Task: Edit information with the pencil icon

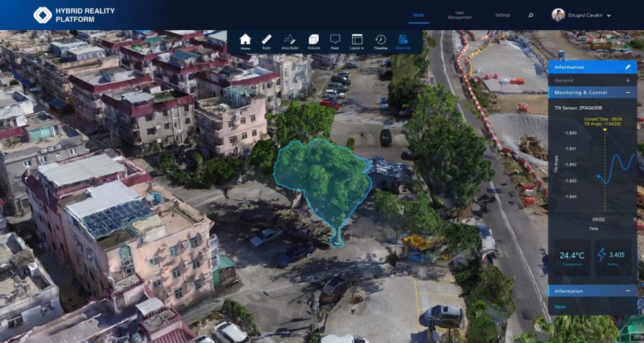Action: (627, 67)
